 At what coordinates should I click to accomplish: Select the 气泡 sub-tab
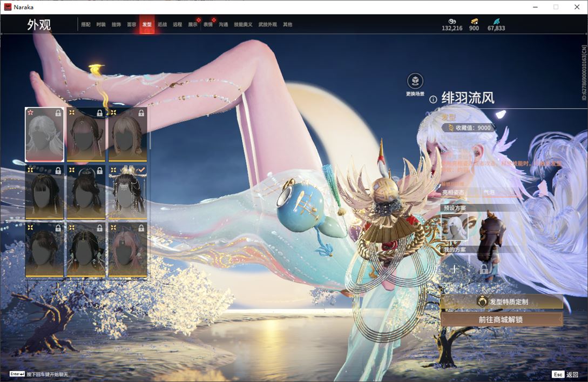click(x=489, y=192)
